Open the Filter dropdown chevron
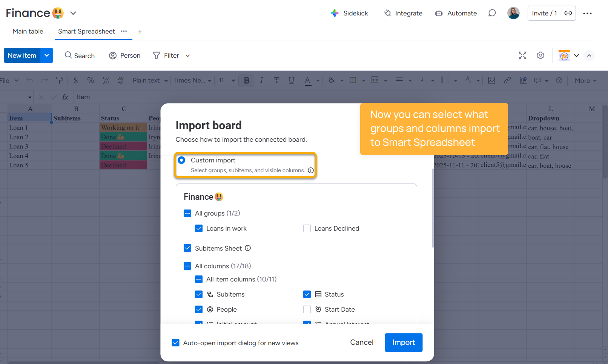Screen dimensions: 608x364 click(188, 56)
